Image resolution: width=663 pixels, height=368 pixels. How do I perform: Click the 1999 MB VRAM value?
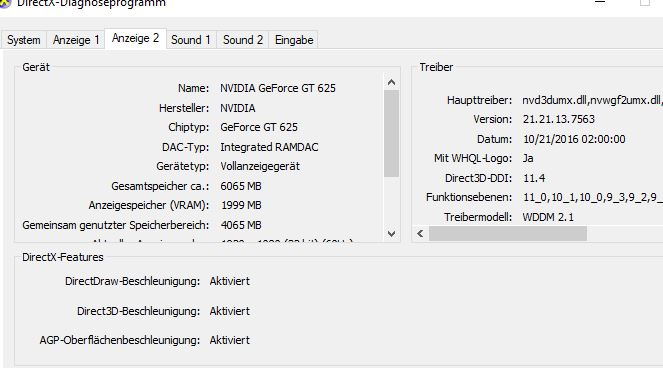click(241, 205)
